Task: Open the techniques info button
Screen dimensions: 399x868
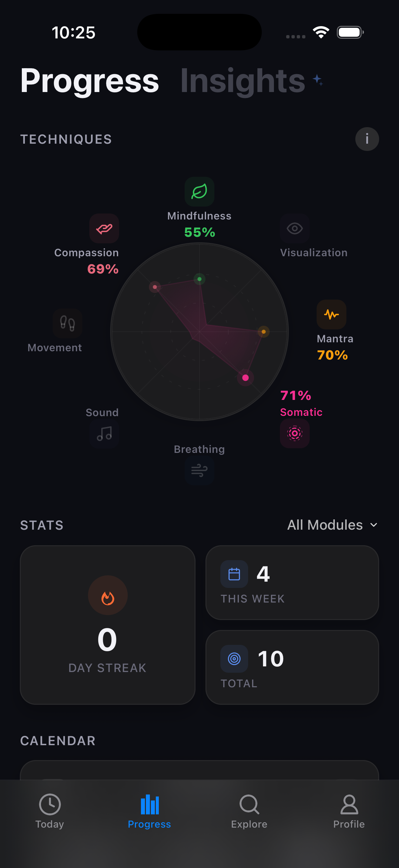Action: [x=367, y=139]
